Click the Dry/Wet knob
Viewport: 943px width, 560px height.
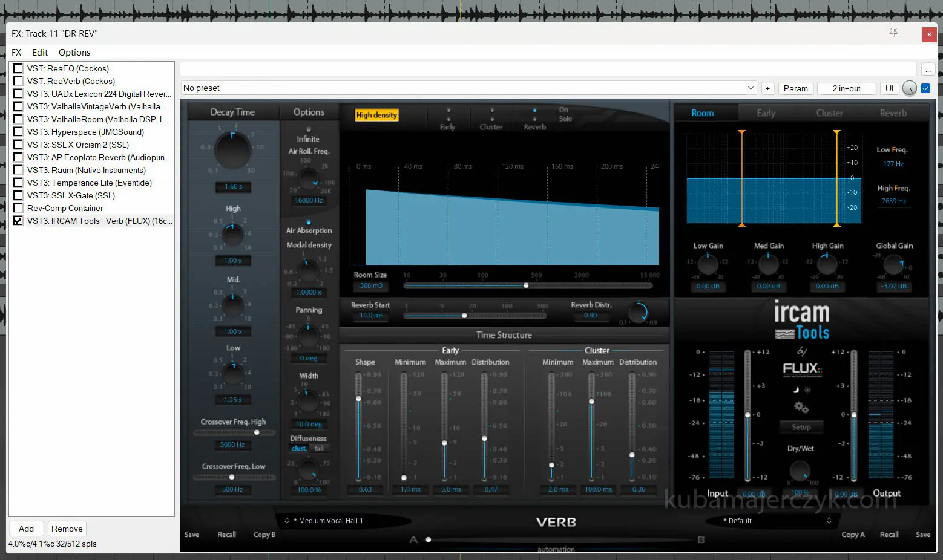[800, 470]
